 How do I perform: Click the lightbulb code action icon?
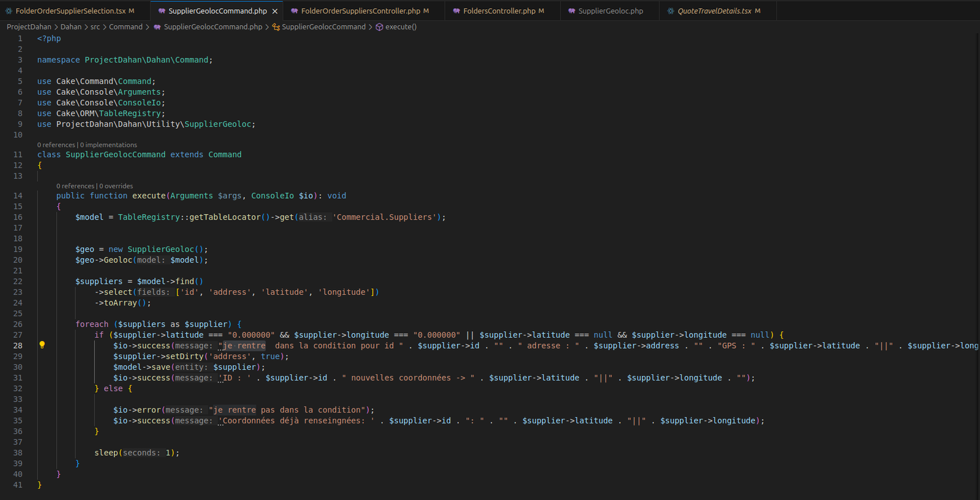pyautogui.click(x=42, y=345)
